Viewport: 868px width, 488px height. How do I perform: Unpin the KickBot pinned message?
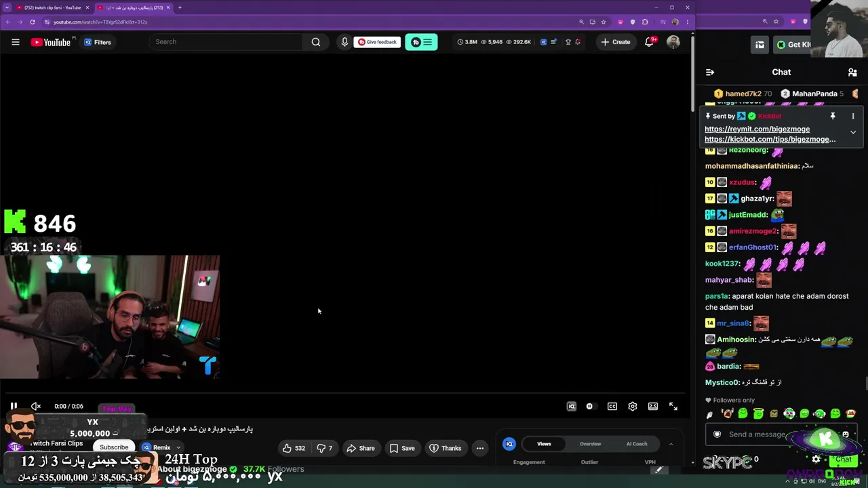pyautogui.click(x=833, y=117)
